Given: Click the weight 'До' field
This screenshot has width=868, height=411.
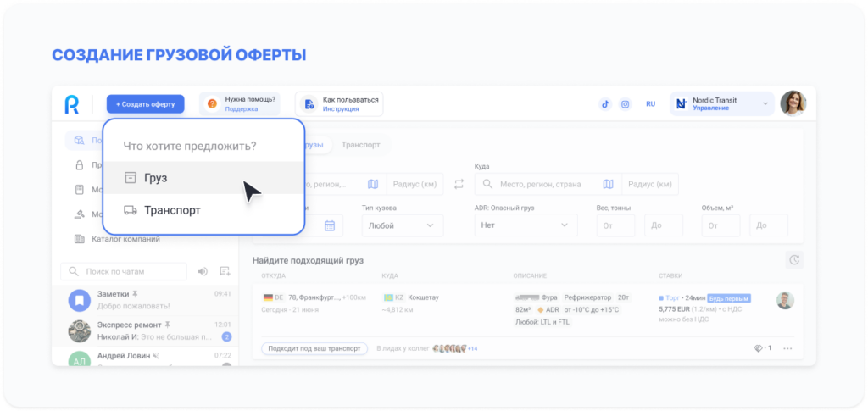Looking at the screenshot, I should click(664, 225).
